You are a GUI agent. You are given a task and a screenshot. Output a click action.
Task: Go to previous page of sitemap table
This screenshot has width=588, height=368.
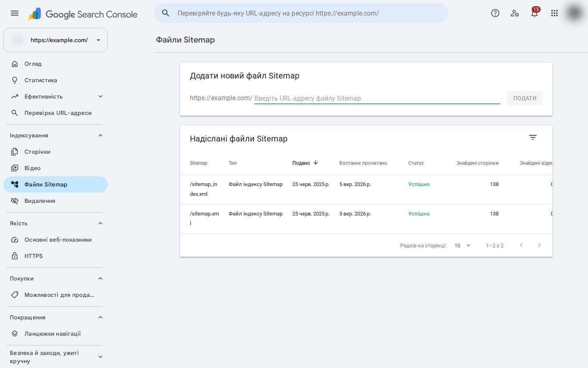pyautogui.click(x=521, y=245)
